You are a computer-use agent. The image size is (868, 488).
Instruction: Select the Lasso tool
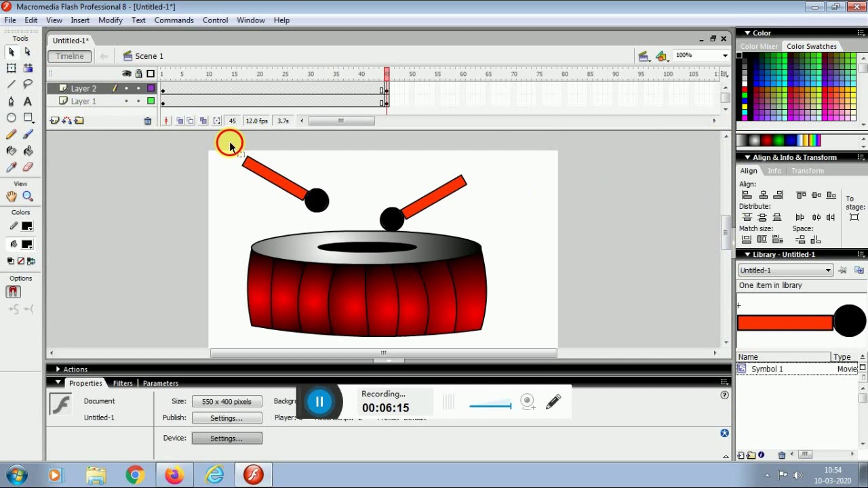coord(28,85)
